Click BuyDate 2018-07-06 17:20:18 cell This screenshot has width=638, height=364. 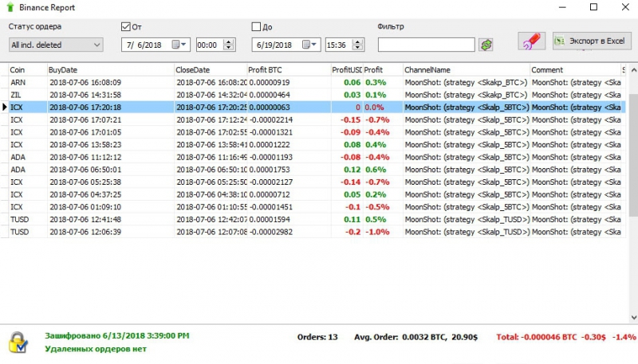(x=110, y=108)
